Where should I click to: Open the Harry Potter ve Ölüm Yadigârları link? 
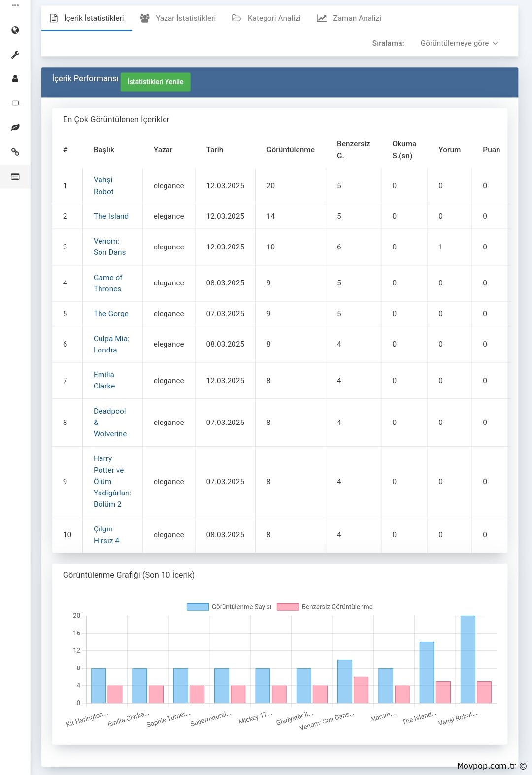coord(112,481)
